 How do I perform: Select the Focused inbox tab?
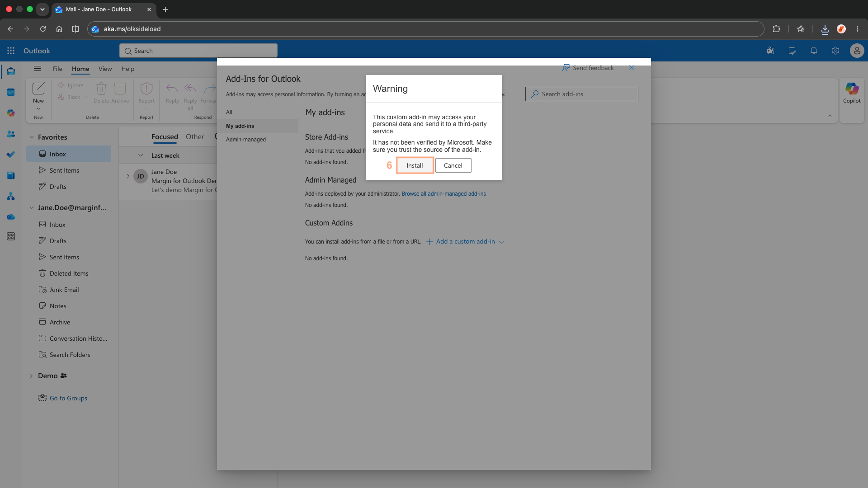pyautogui.click(x=165, y=136)
